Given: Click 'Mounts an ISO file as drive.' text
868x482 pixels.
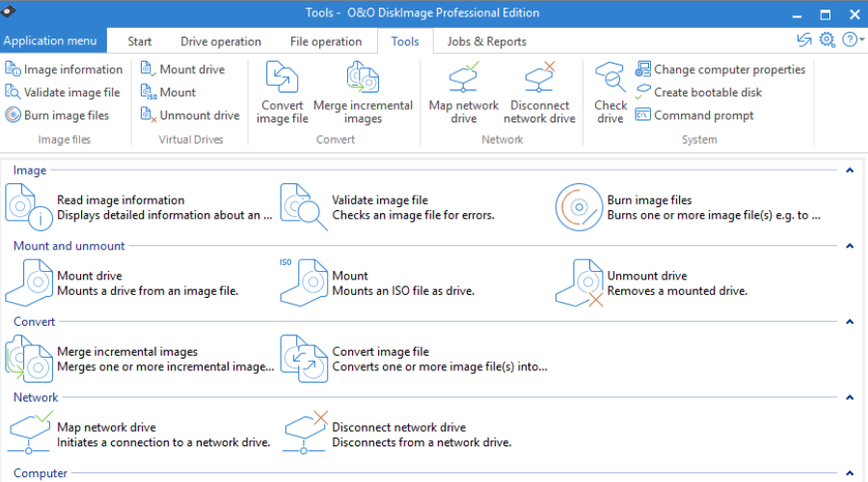Looking at the screenshot, I should 403,291.
